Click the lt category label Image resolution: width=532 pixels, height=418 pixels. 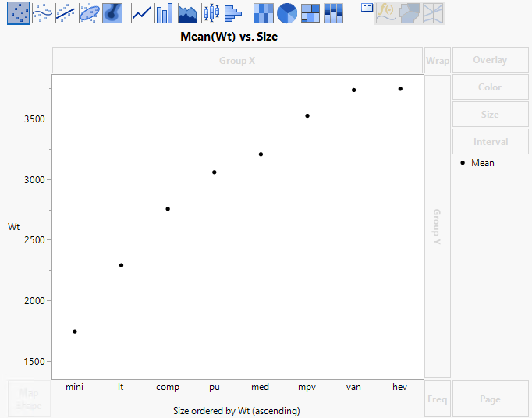121,387
